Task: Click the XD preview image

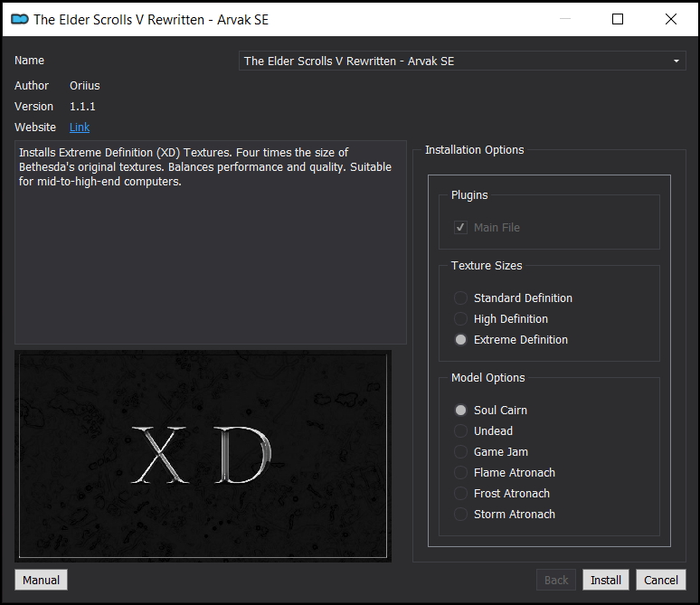Action: pyautogui.click(x=203, y=456)
